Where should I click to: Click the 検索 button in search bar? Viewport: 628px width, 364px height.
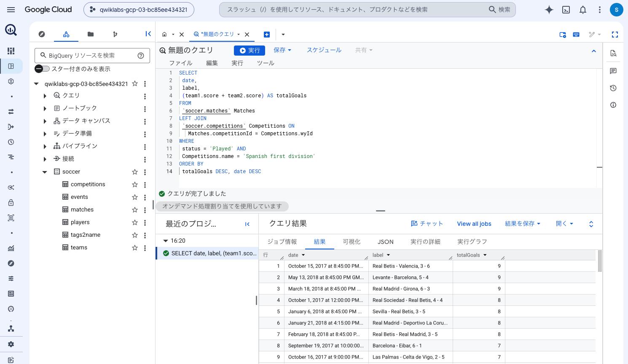coord(500,10)
